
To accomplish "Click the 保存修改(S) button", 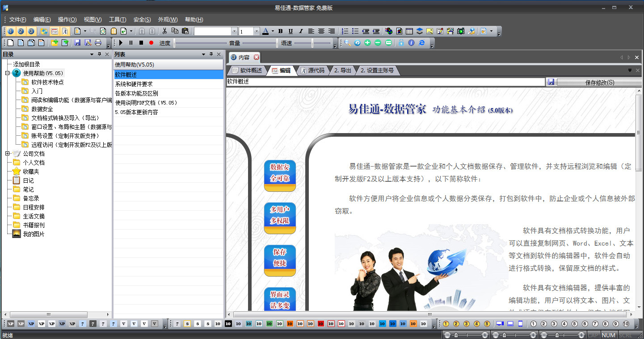I will pyautogui.click(x=599, y=82).
